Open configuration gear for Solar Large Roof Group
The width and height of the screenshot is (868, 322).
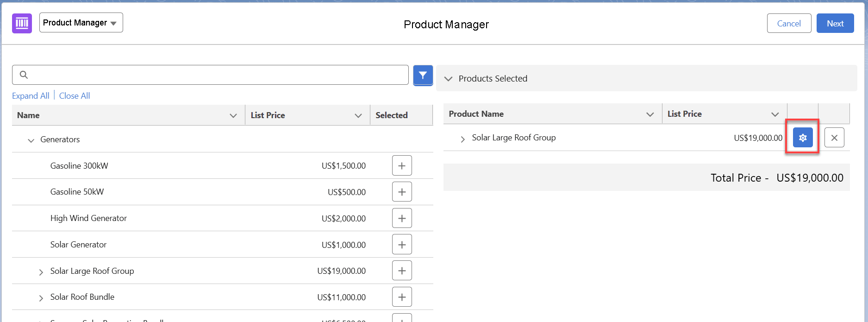pyautogui.click(x=802, y=138)
